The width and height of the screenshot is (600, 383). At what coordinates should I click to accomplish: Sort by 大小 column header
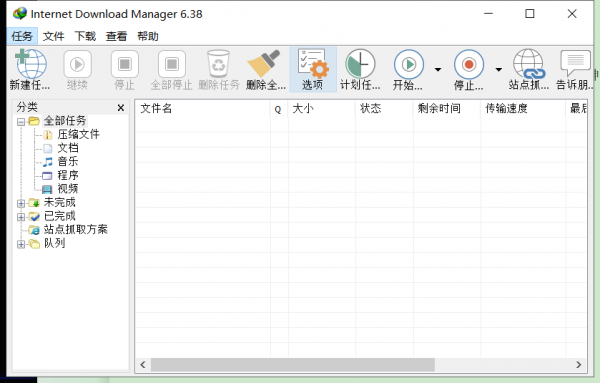[x=321, y=109]
